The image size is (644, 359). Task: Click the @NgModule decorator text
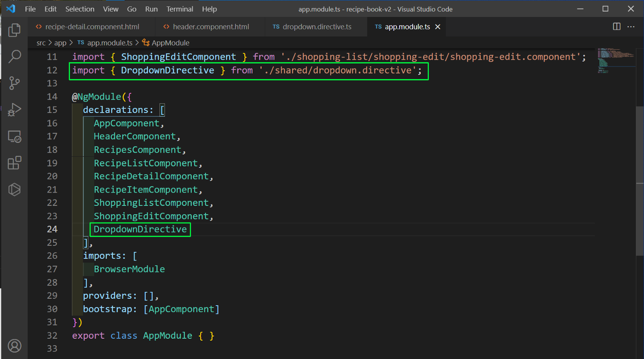click(97, 97)
